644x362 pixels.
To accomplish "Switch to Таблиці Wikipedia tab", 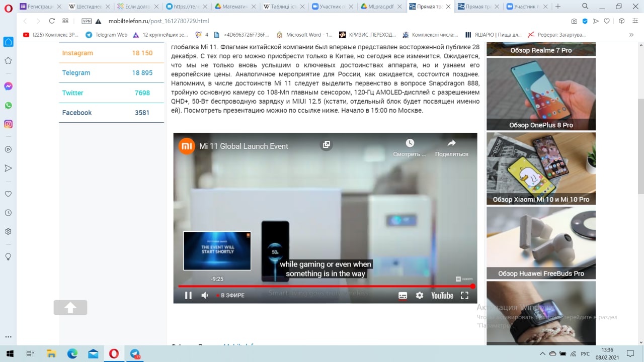I will (x=283, y=7).
